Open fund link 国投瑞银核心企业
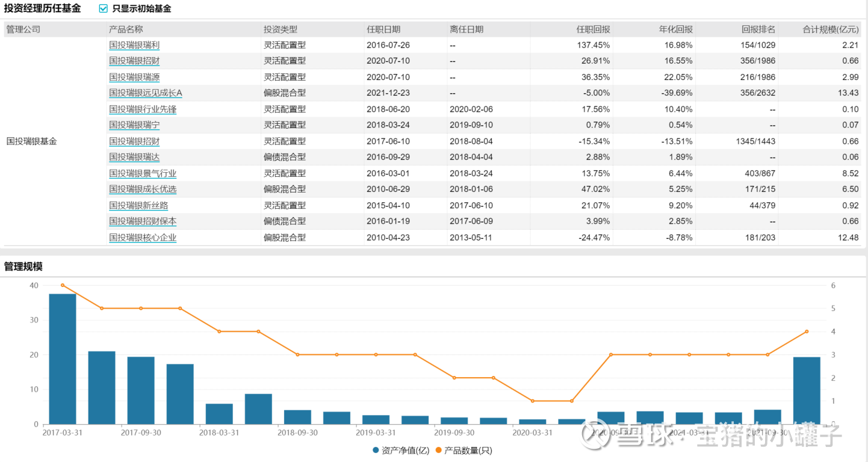The height and width of the screenshot is (462, 868). 143,238
